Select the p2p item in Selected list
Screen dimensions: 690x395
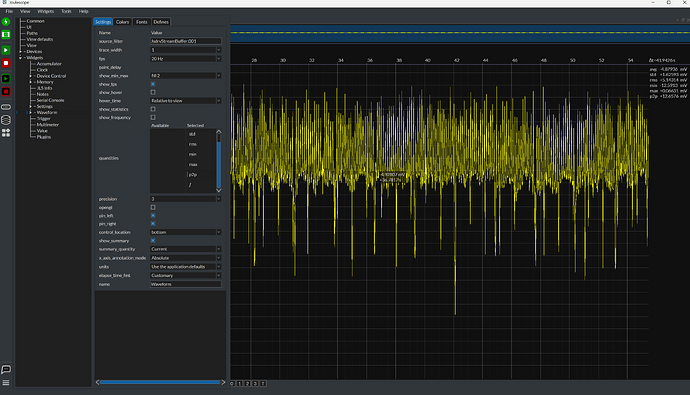coord(193,175)
